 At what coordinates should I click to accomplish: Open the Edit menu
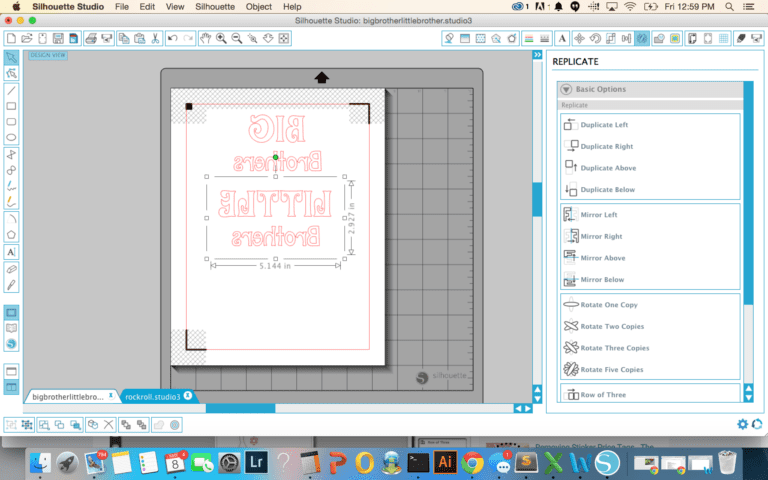click(x=147, y=7)
